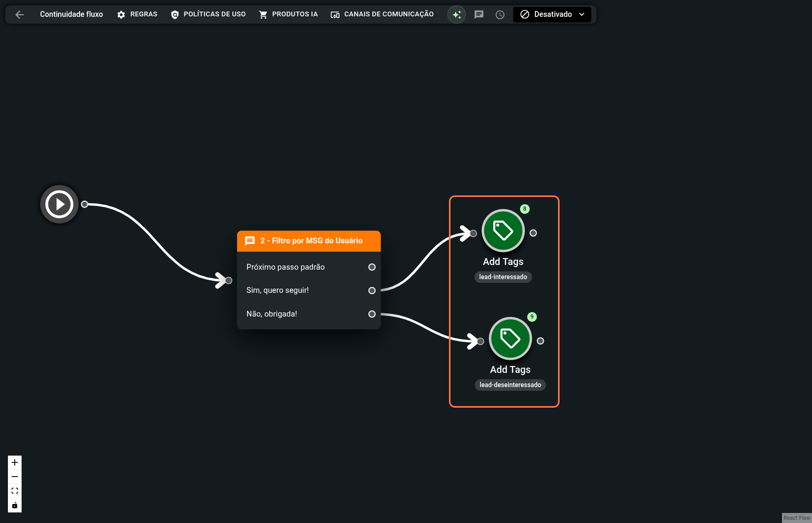Click the 'Próximo passo padrão' output handle
The width and height of the screenshot is (812, 523).
[x=372, y=267]
